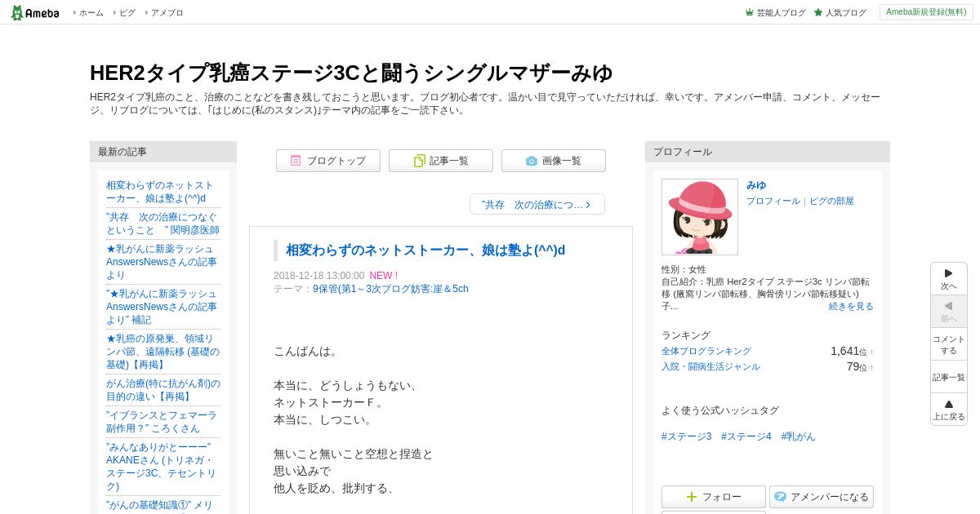The height and width of the screenshot is (514, 980).
Task: Open 画像一覧 tab
Action: 554,161
